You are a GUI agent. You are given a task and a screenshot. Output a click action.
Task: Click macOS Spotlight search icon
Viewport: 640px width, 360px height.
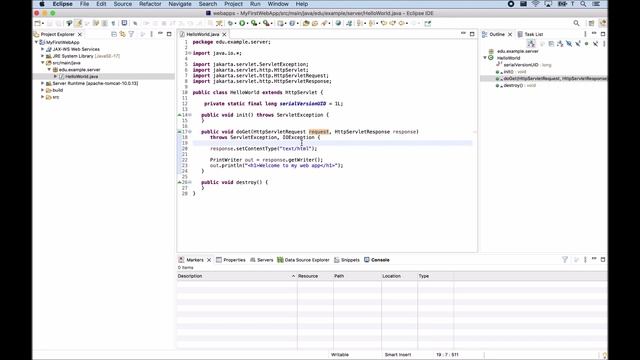point(584,4)
